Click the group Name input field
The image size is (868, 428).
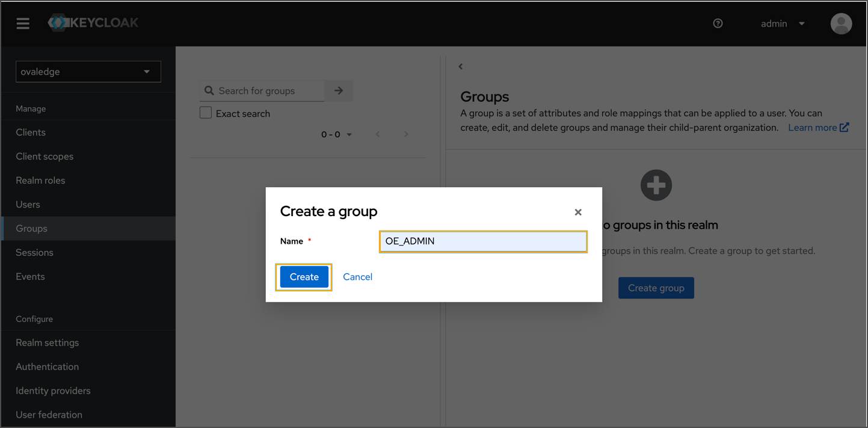coord(482,241)
